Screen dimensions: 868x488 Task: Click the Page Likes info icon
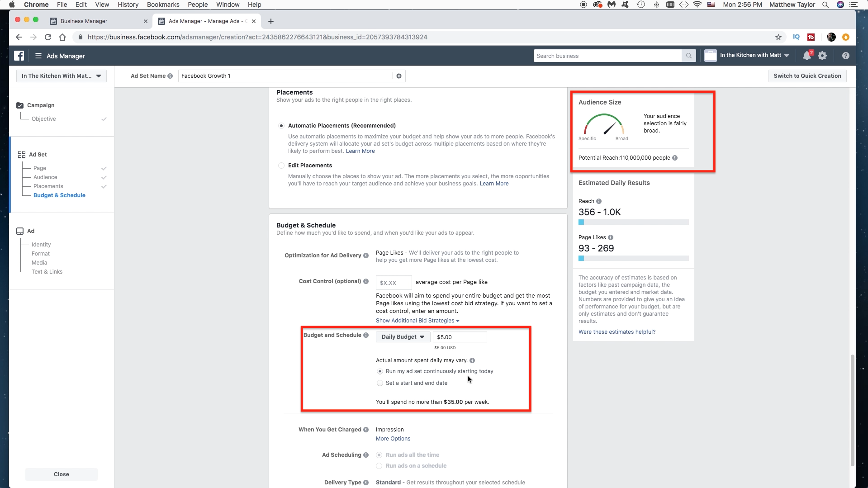coord(611,237)
